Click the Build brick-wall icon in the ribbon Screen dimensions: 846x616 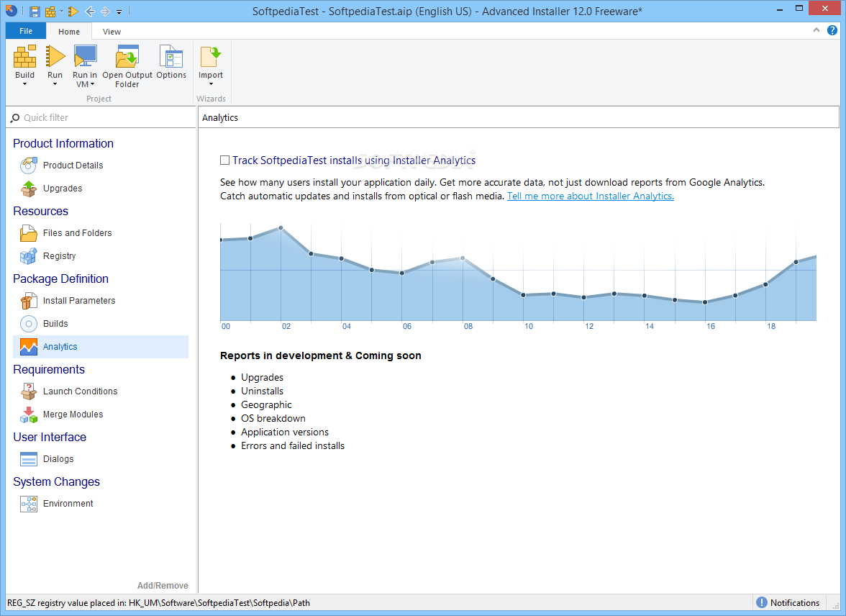click(24, 57)
